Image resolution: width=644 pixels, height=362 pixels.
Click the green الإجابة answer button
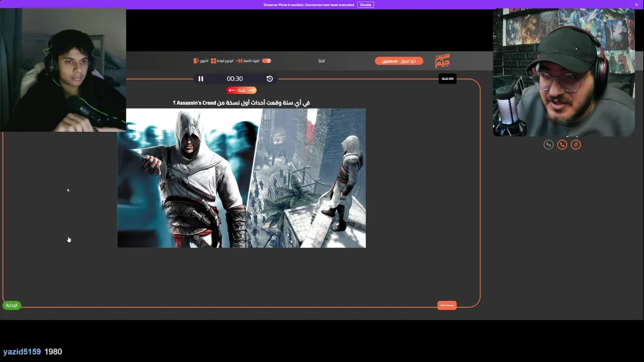coord(12,305)
